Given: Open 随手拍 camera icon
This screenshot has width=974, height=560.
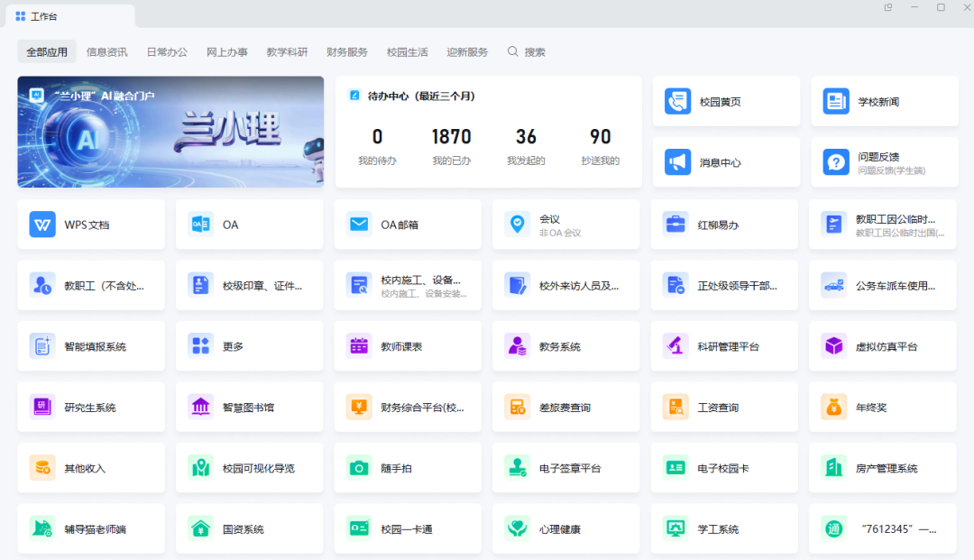Looking at the screenshot, I should [x=359, y=467].
